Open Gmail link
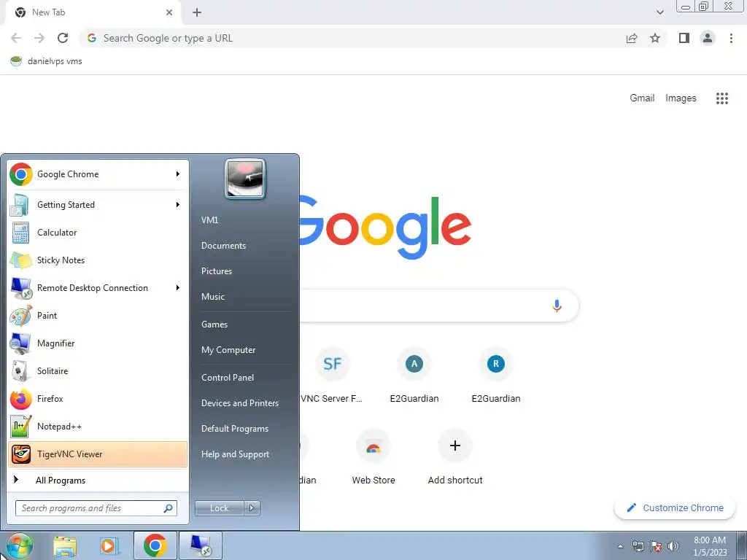 (x=642, y=98)
